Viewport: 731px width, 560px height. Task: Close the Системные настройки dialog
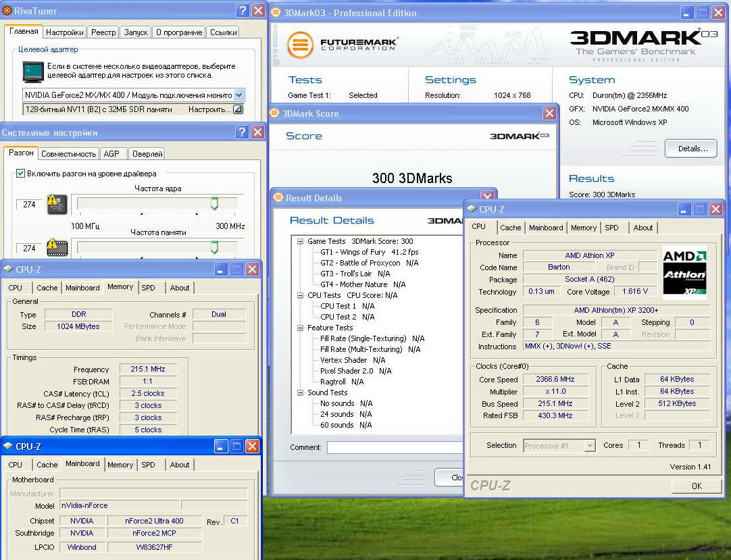[x=258, y=132]
